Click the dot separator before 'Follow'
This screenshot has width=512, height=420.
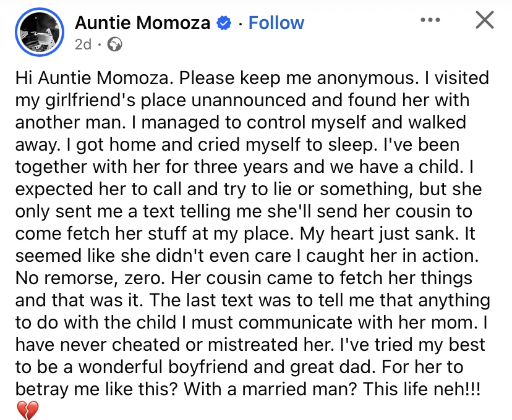coord(241,22)
